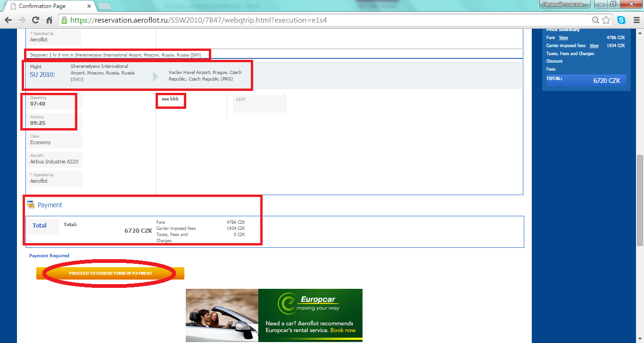Select the Confirmation Page tab
Image resolution: width=644 pixels, height=343 pixels.
coord(49,6)
